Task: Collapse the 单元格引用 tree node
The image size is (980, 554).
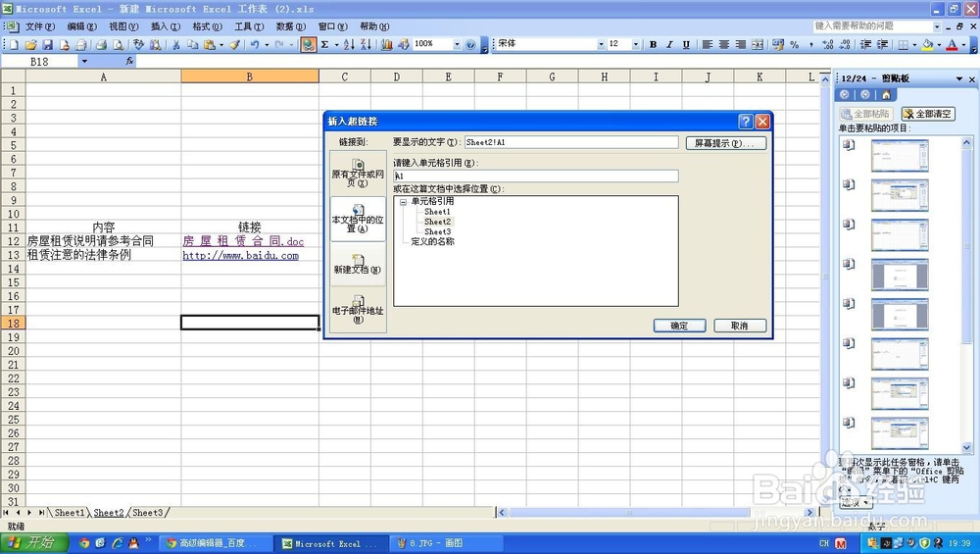Action: coord(403,202)
